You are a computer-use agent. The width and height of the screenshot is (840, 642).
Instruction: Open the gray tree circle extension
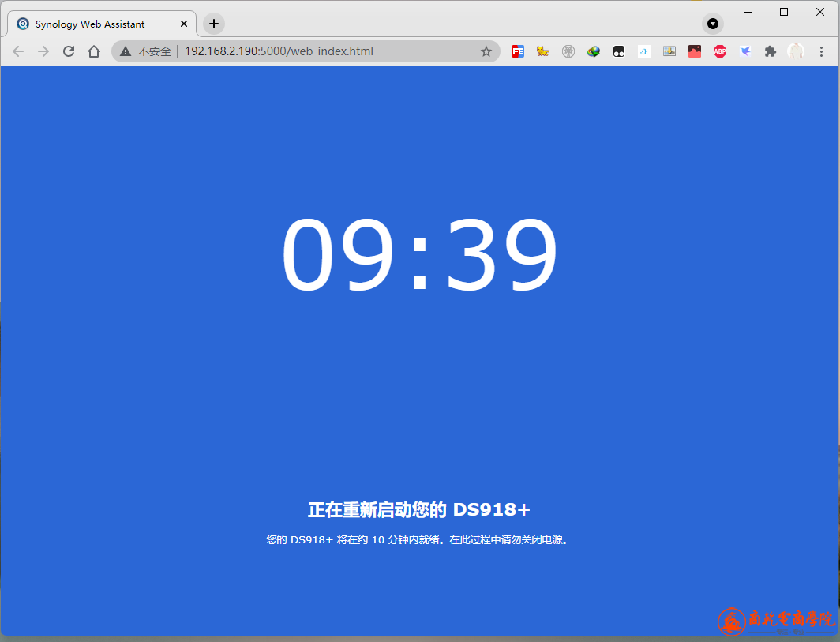568,51
